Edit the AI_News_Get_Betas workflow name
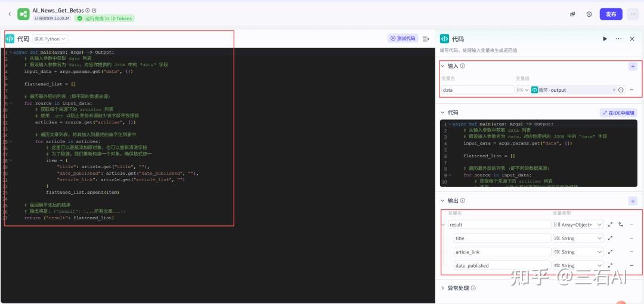The height and width of the screenshot is (304, 644). coord(94,10)
